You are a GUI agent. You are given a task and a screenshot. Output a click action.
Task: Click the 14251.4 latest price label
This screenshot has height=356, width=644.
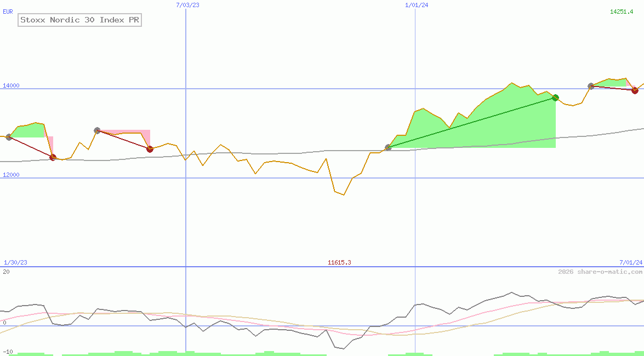click(x=621, y=11)
